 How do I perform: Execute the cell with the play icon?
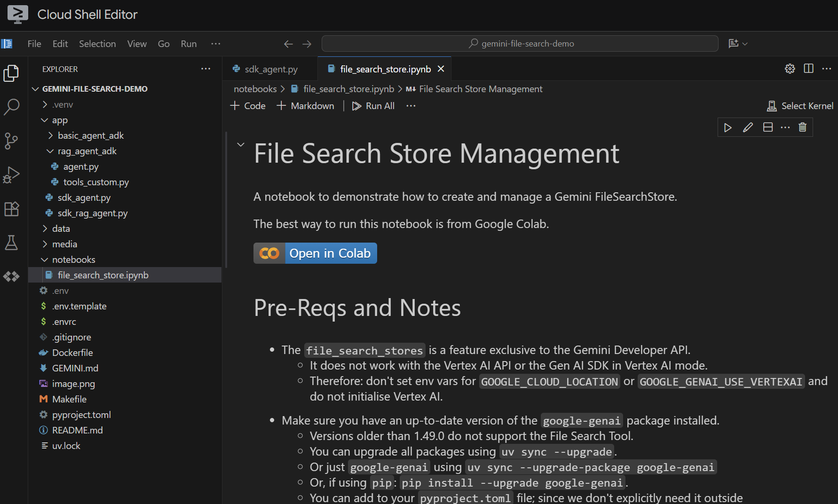[728, 127]
